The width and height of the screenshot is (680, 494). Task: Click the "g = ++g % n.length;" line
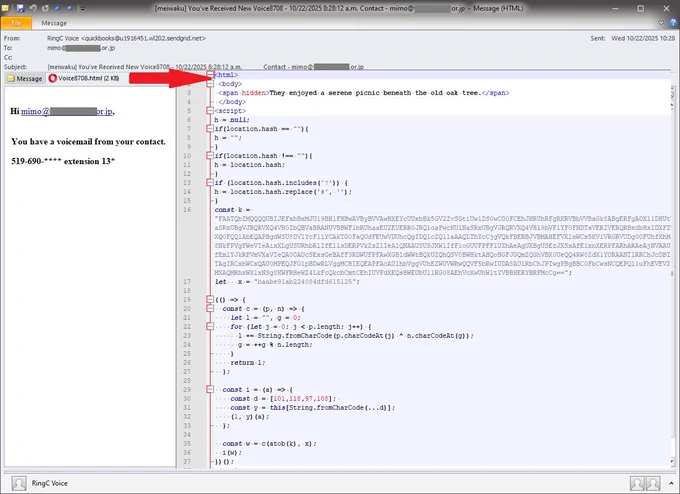(275, 344)
